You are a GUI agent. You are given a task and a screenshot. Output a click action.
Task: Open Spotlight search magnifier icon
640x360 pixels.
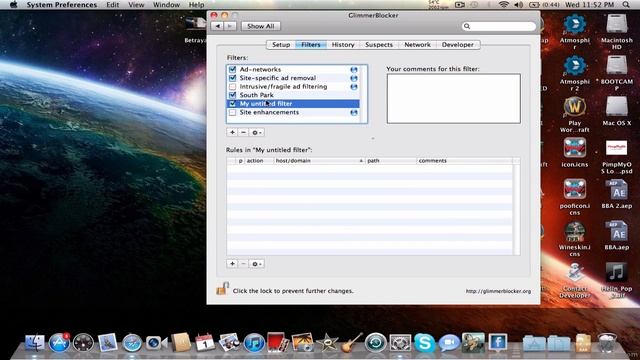pos(626,5)
